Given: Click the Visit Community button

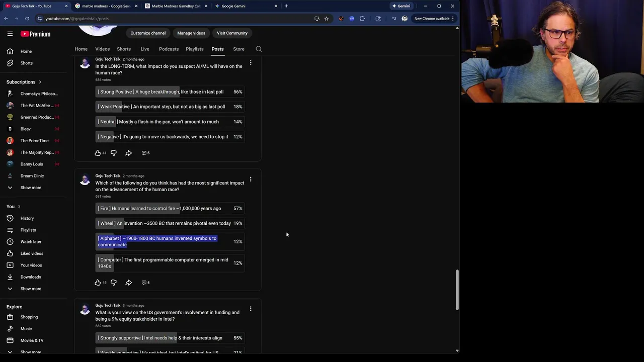Looking at the screenshot, I should 232,33.
